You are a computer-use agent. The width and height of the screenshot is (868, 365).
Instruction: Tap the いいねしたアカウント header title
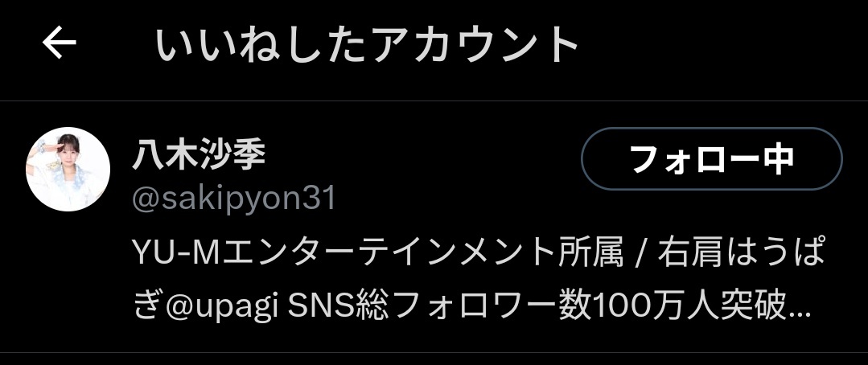pyautogui.click(x=367, y=44)
